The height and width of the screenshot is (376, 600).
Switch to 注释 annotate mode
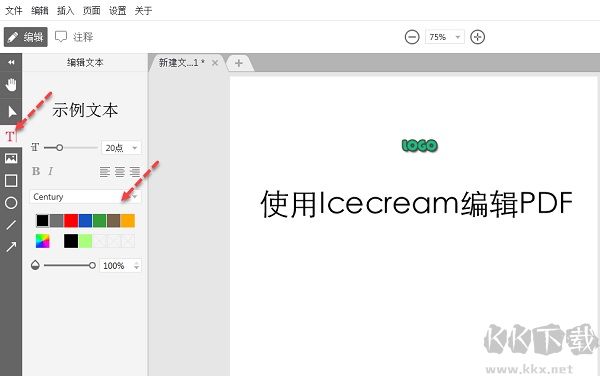click(74, 37)
